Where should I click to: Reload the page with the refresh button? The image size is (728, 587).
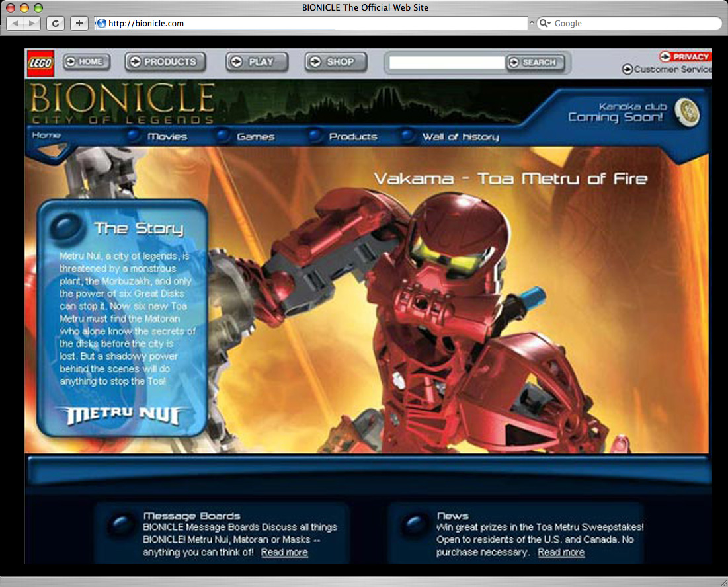pyautogui.click(x=56, y=23)
